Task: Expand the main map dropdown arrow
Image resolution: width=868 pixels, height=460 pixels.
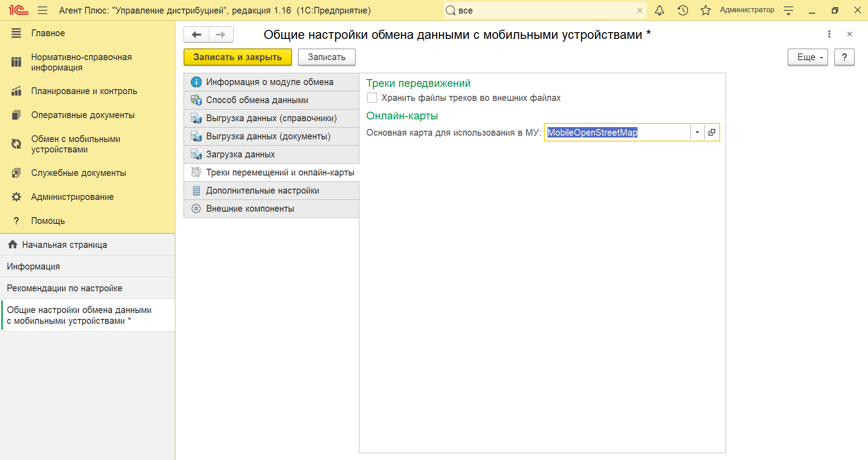Action: pos(697,133)
